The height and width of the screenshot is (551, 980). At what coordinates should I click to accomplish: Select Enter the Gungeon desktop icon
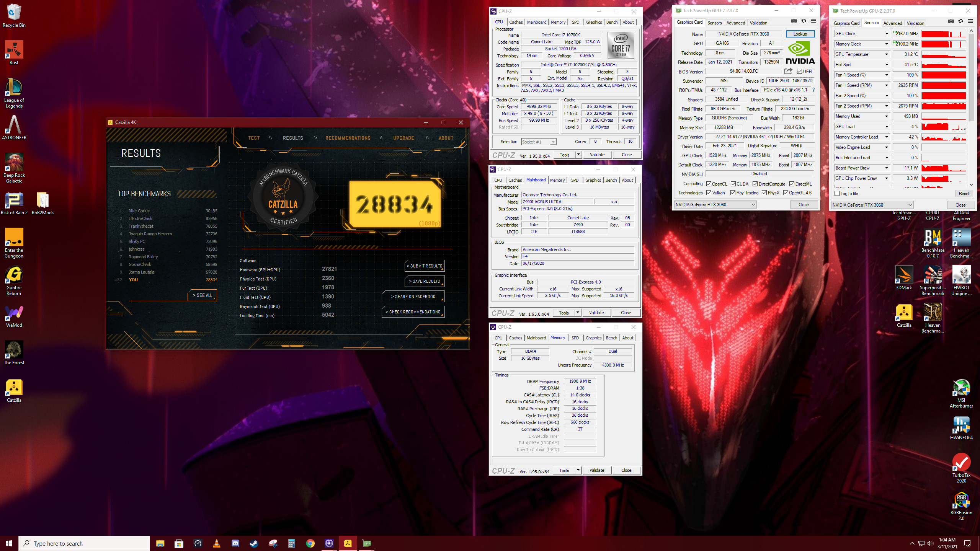(14, 243)
